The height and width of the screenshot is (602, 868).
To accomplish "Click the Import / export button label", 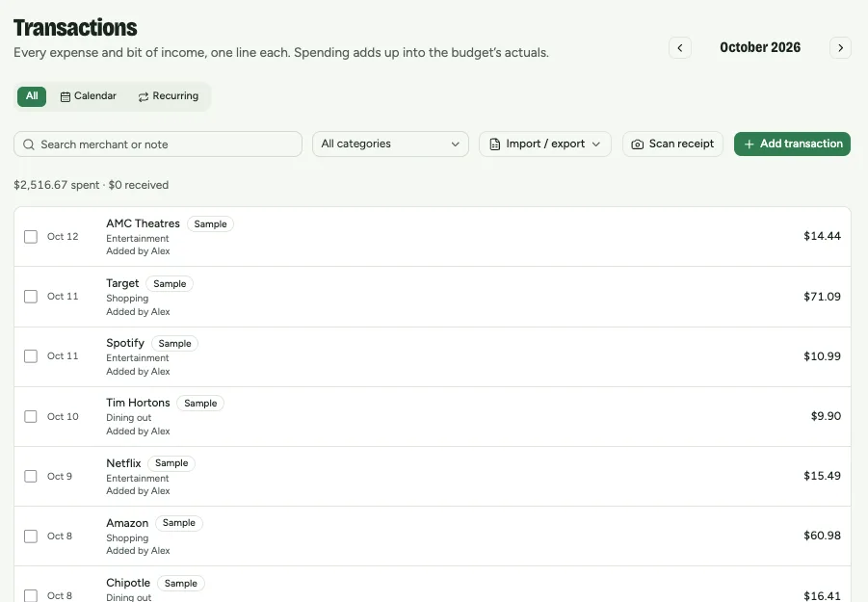I will coord(545,144).
